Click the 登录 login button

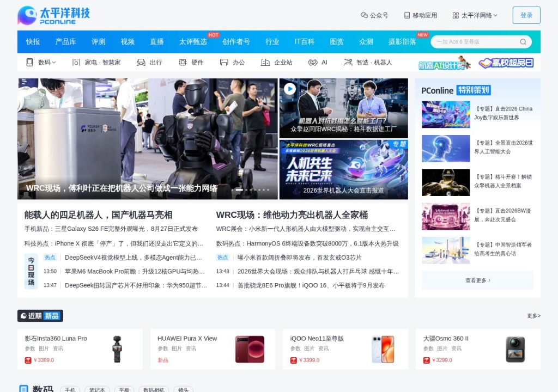click(x=526, y=15)
